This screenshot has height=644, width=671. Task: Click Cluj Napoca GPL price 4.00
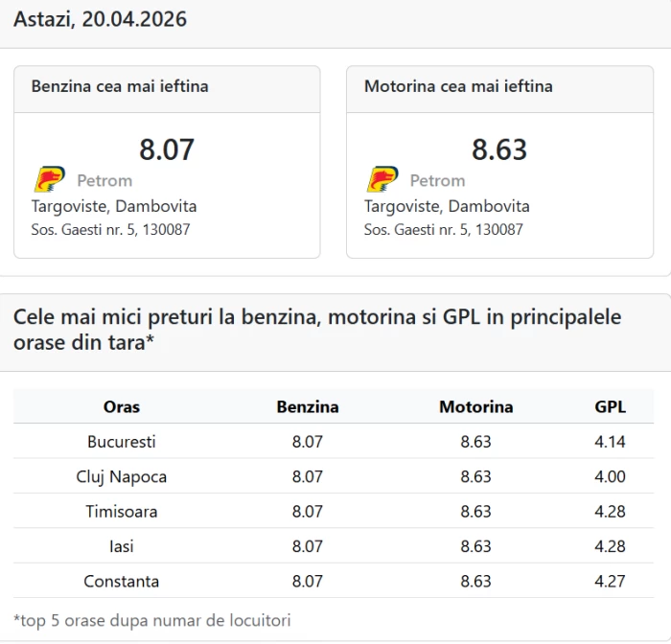coord(610,476)
